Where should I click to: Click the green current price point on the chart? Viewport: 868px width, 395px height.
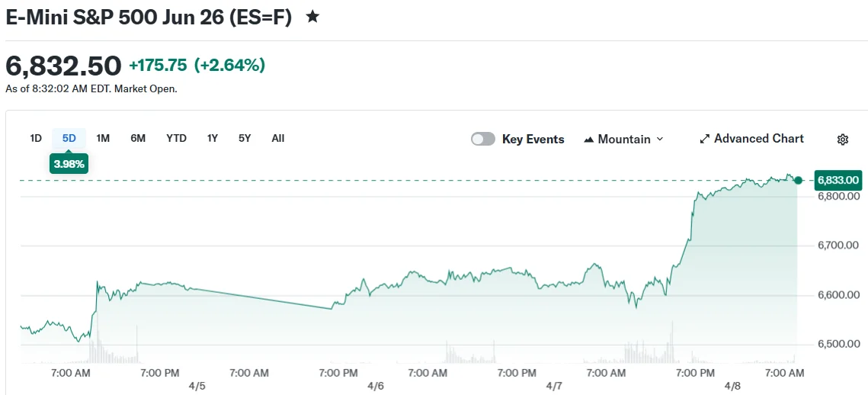point(798,180)
